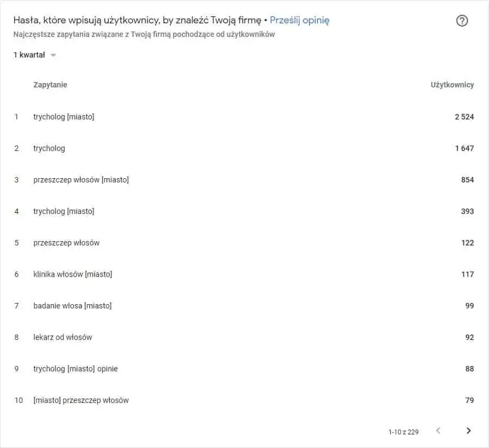
Task: Click the pagination text '1-10 z 229'
Action: (x=403, y=432)
